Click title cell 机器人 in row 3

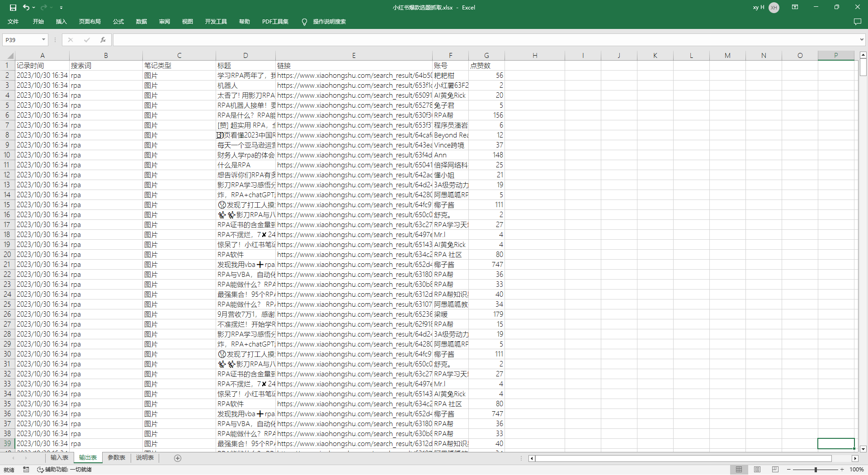tap(245, 85)
